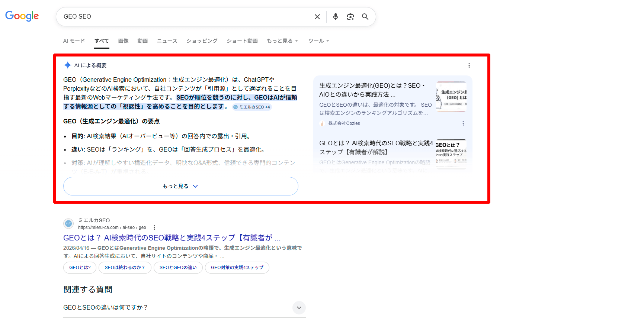The image size is (644, 320).
Task: Click the AI overview sparkle icon
Action: [x=68, y=65]
